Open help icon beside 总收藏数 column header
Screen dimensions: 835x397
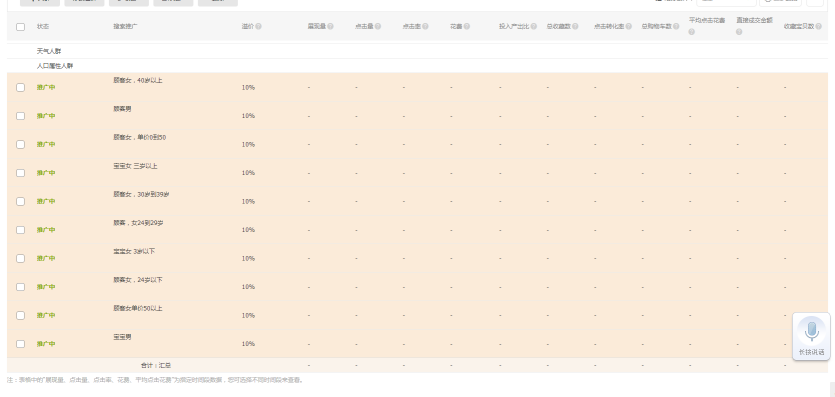[x=575, y=27]
